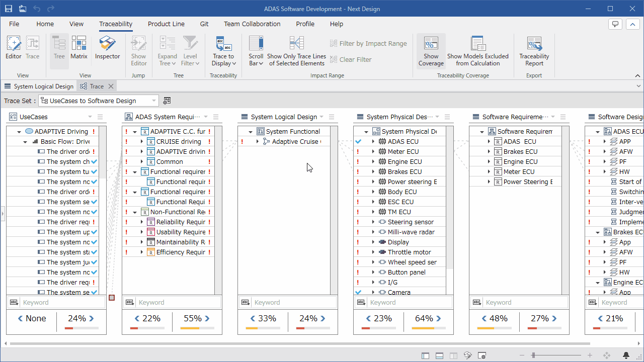The width and height of the screenshot is (644, 362).
Task: Expand the left side panel handle
Action: click(2, 214)
